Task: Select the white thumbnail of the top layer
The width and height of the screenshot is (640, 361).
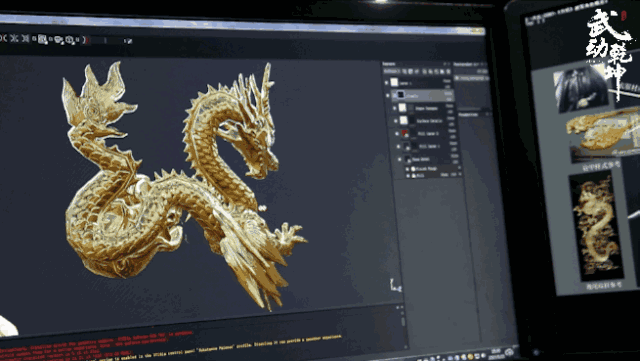Action: (x=394, y=82)
